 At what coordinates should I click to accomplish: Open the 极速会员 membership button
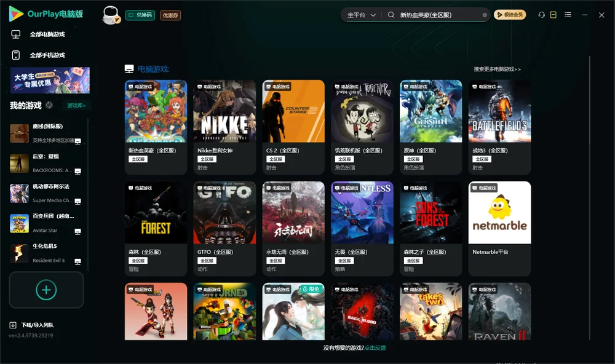(510, 15)
